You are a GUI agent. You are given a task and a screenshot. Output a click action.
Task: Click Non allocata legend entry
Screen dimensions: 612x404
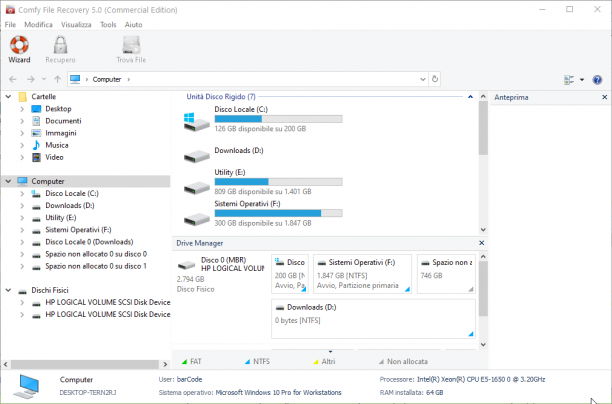click(x=403, y=361)
